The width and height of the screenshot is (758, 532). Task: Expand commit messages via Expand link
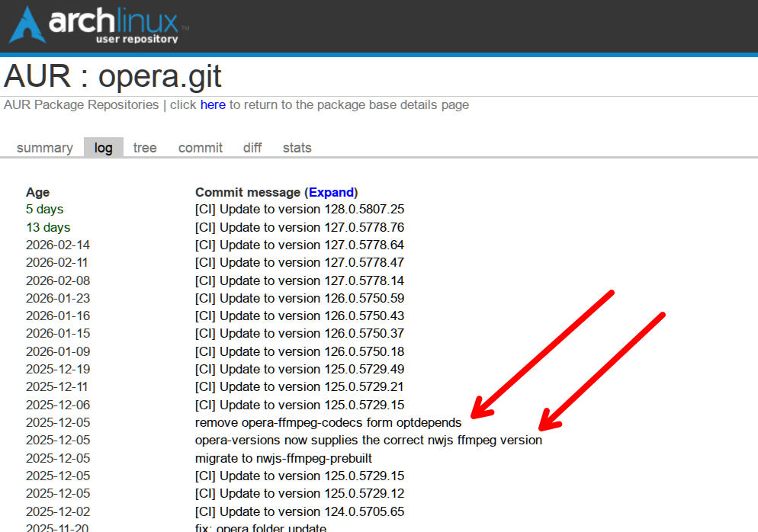pos(331,192)
